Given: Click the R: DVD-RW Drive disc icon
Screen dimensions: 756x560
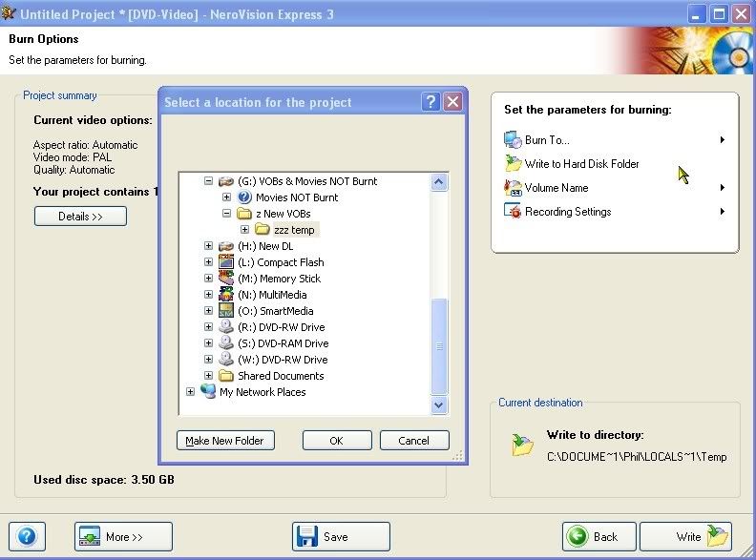Looking at the screenshot, I should (x=226, y=327).
